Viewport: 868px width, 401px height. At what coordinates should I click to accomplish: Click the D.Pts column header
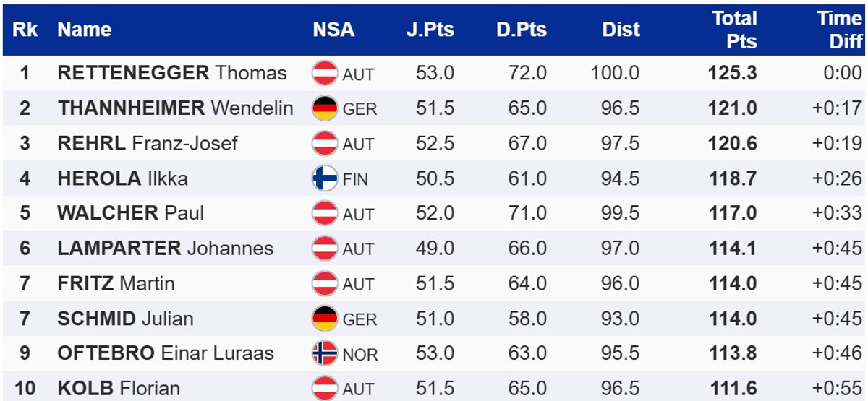pos(522,30)
